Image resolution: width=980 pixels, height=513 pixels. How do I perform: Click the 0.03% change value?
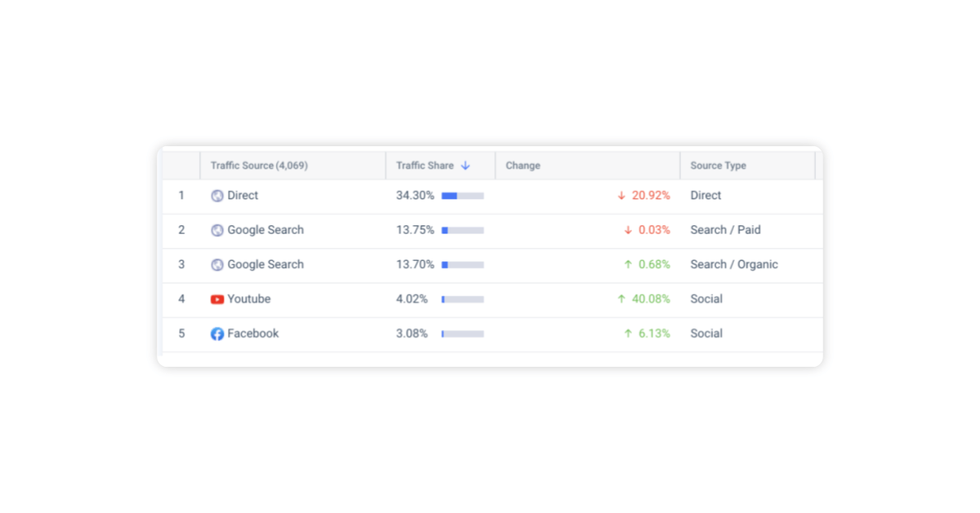(654, 230)
